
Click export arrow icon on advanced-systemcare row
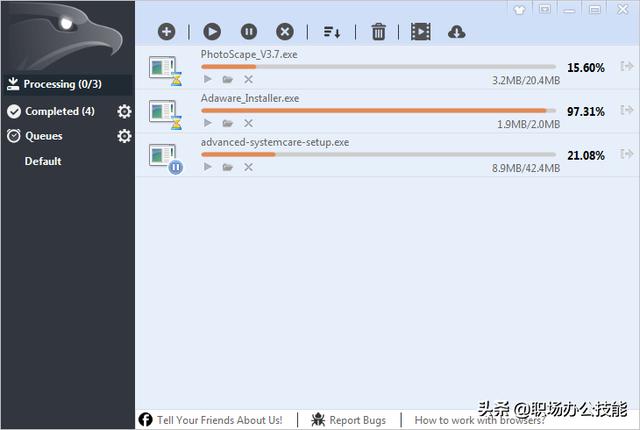click(x=627, y=154)
